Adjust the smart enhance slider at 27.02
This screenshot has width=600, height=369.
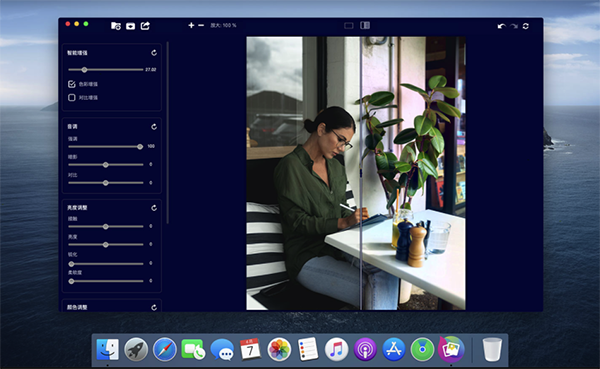coord(105,70)
